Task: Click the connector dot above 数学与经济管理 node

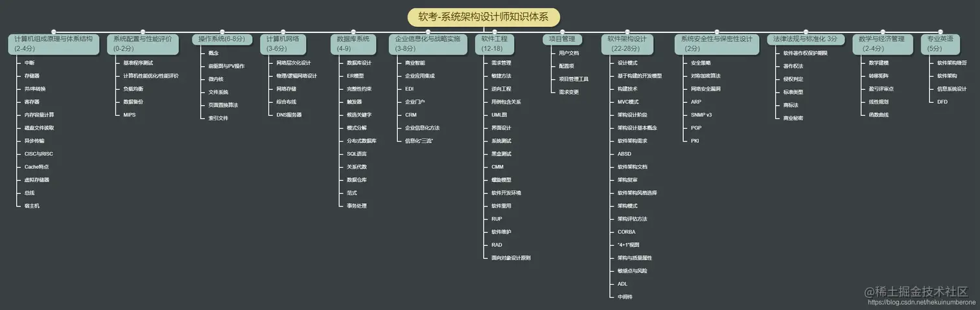Action: click(882, 30)
